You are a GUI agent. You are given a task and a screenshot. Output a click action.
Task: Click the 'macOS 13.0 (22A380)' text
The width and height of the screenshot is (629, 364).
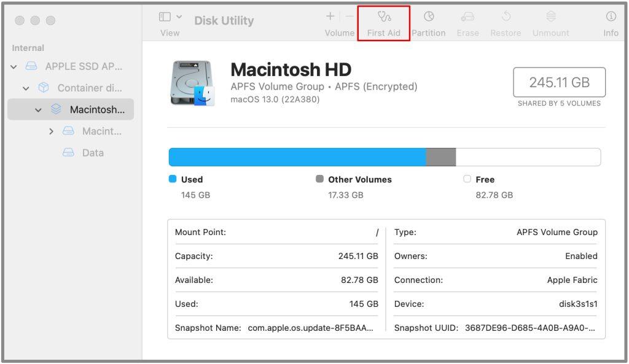coord(275,99)
